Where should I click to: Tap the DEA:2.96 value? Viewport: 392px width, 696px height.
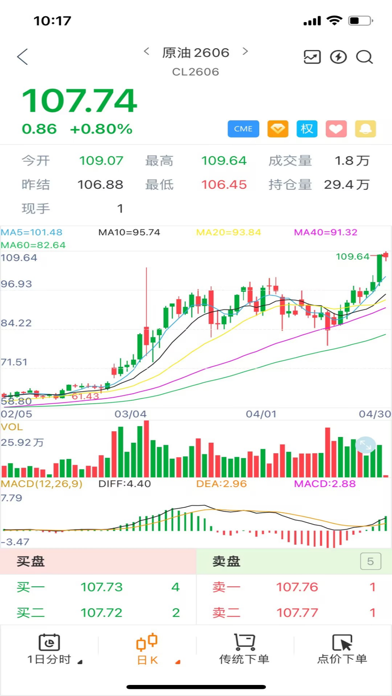[221, 484]
